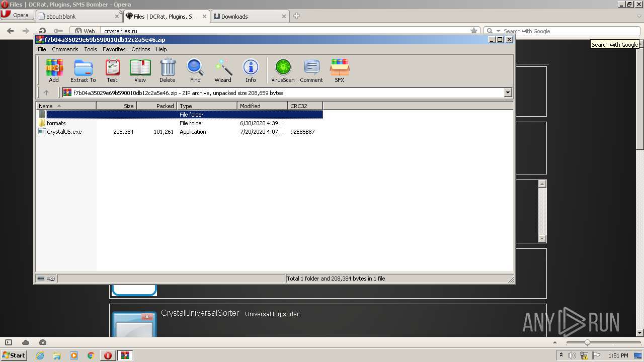Click Opera Link cloud icon in bottom bar
This screenshot has width=644, height=362.
tap(26, 342)
